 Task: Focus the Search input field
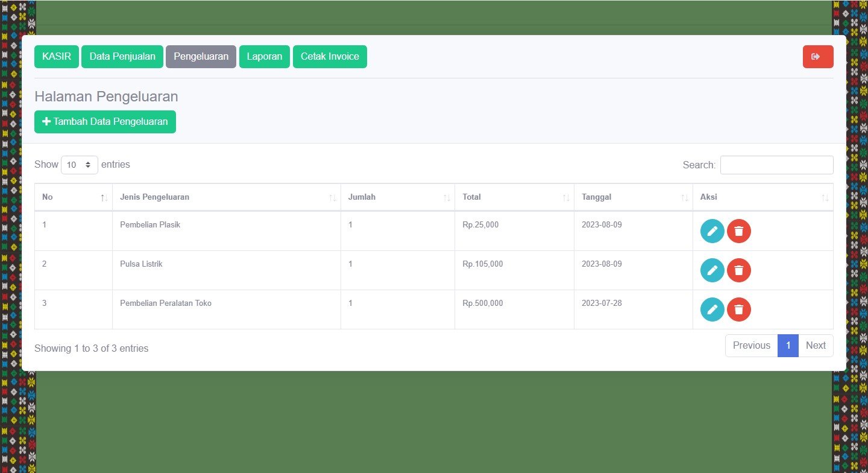pyautogui.click(x=776, y=165)
